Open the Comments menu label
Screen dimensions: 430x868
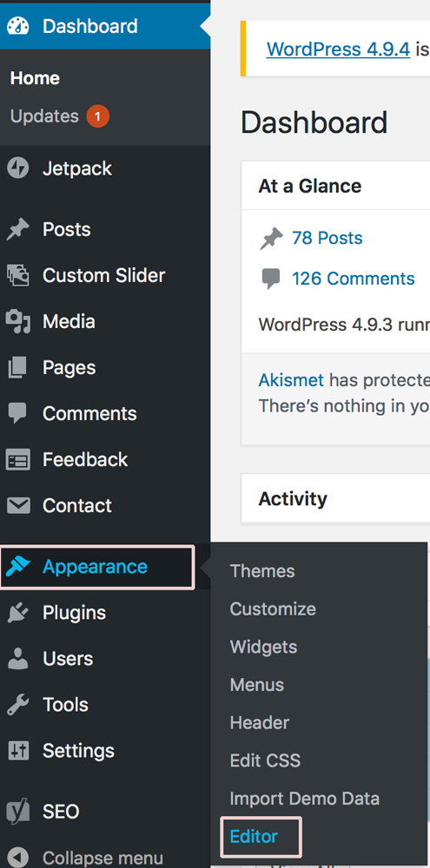pyautogui.click(x=89, y=413)
